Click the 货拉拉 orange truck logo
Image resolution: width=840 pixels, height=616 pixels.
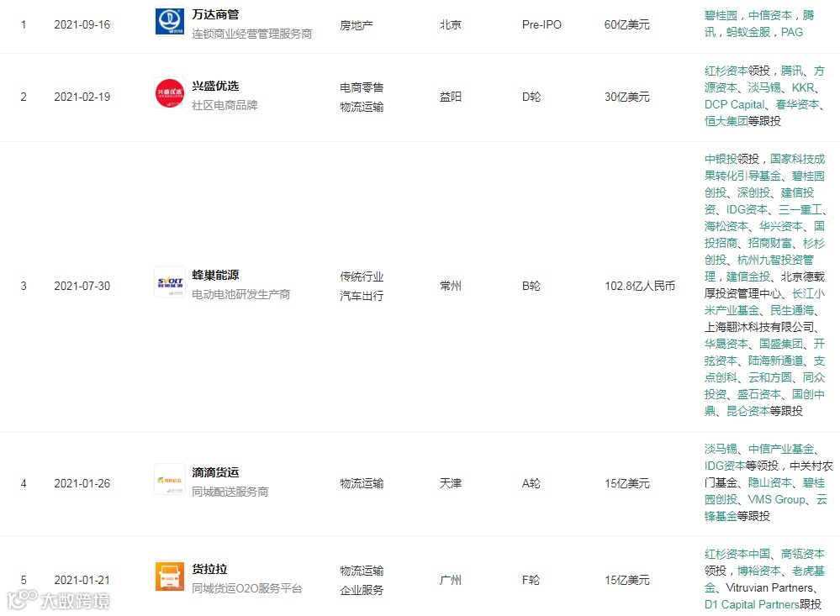(x=170, y=576)
